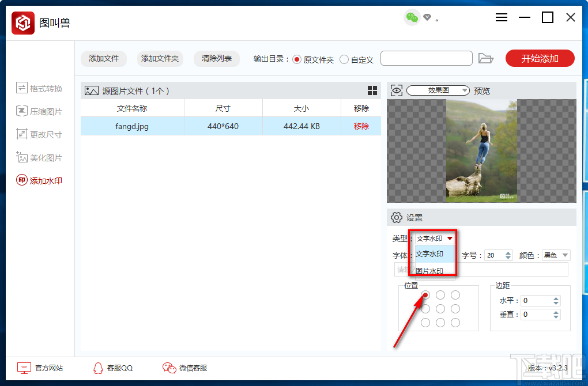Click 440*640 size cell

click(223, 126)
